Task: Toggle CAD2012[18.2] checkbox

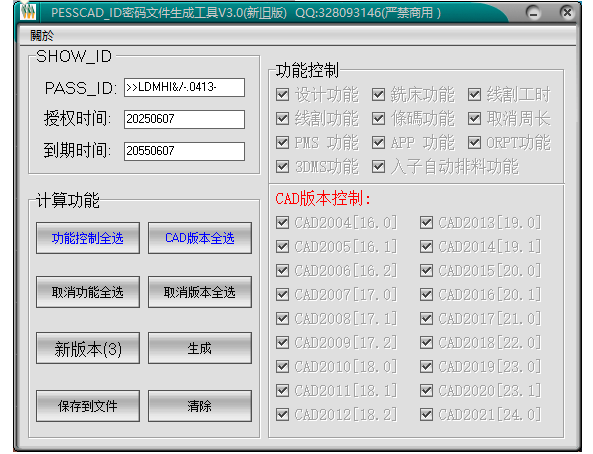Action: click(283, 414)
